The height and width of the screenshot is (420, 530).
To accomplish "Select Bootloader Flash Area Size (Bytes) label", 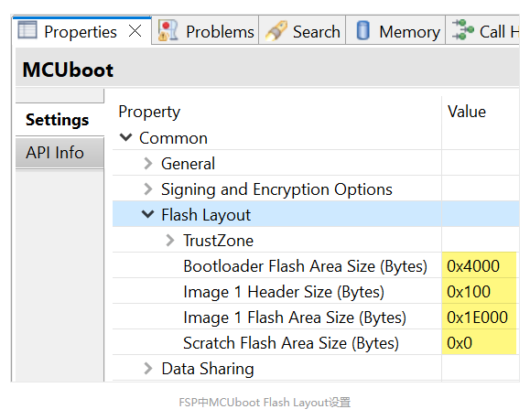I will click(x=305, y=266).
